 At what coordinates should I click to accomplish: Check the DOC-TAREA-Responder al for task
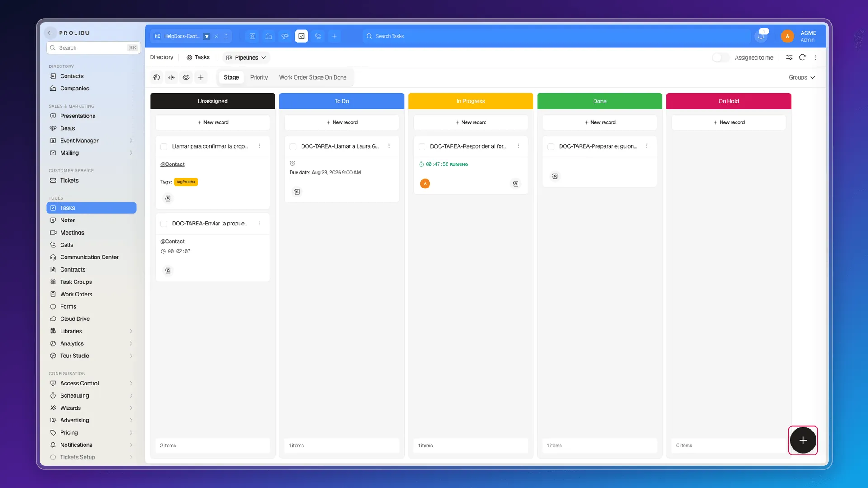(422, 146)
